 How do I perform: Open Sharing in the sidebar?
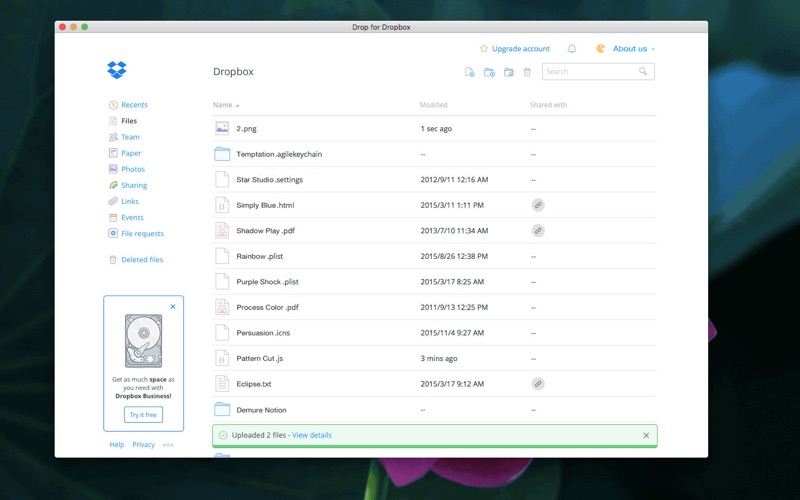click(x=134, y=185)
